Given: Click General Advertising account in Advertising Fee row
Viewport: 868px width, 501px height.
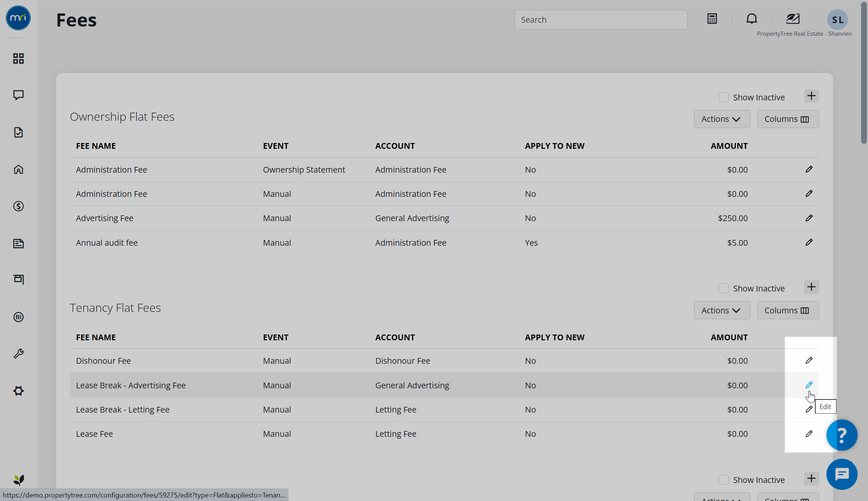Looking at the screenshot, I should tap(412, 218).
